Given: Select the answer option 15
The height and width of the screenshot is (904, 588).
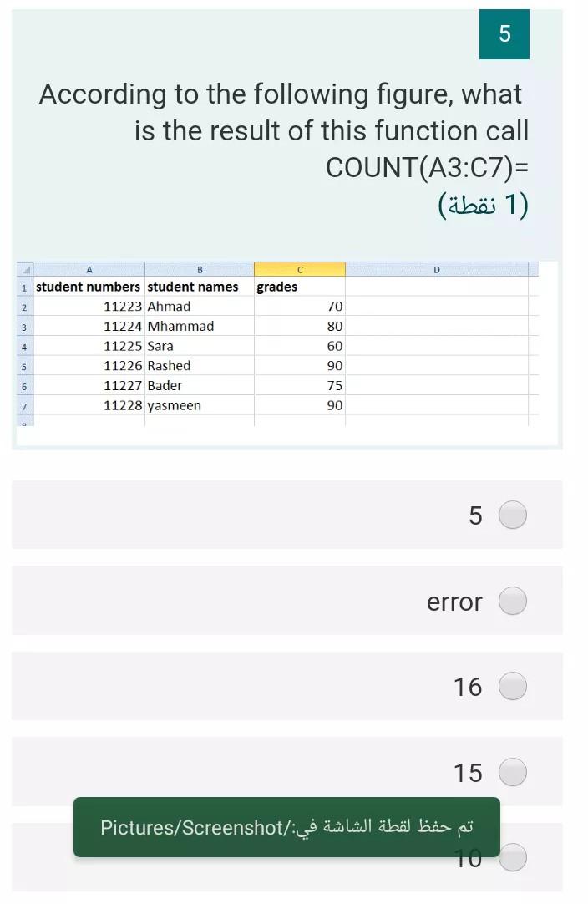Looking at the screenshot, I should [513, 772].
